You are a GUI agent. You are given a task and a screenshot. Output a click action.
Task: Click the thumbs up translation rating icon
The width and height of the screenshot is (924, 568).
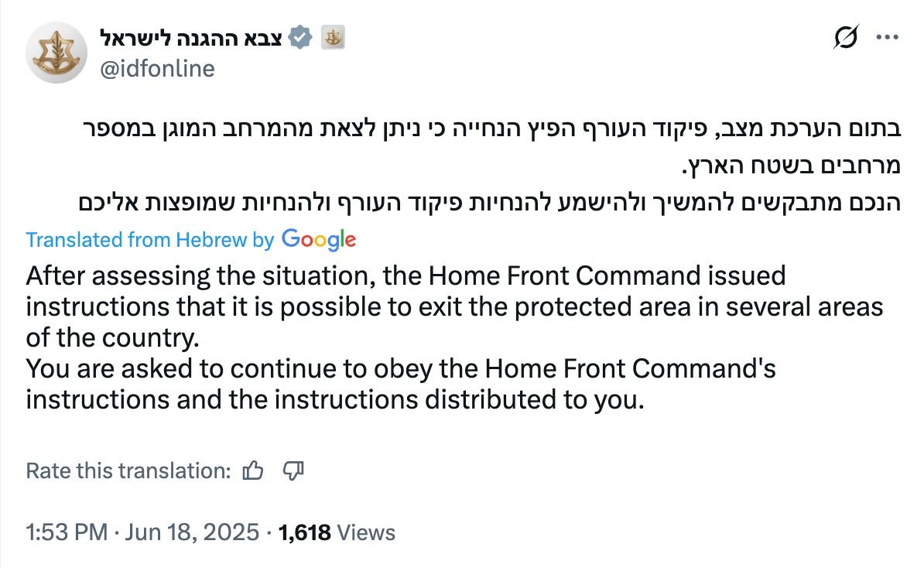pyautogui.click(x=253, y=470)
